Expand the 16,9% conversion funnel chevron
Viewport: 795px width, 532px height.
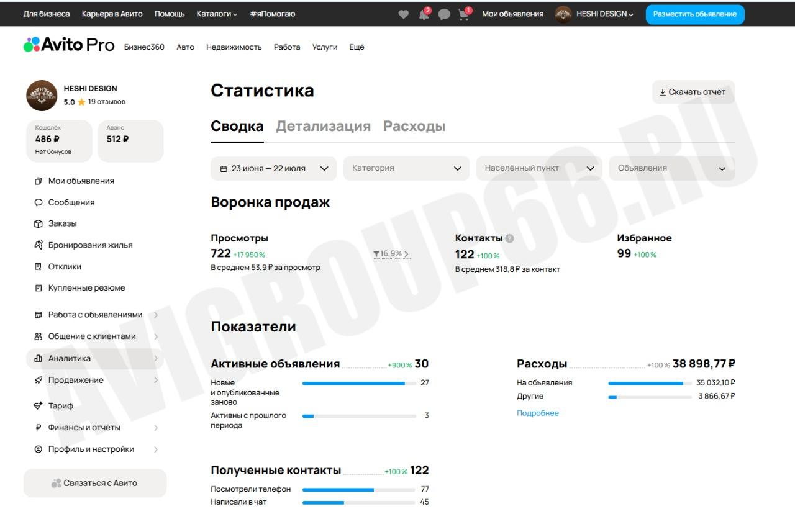click(x=406, y=254)
